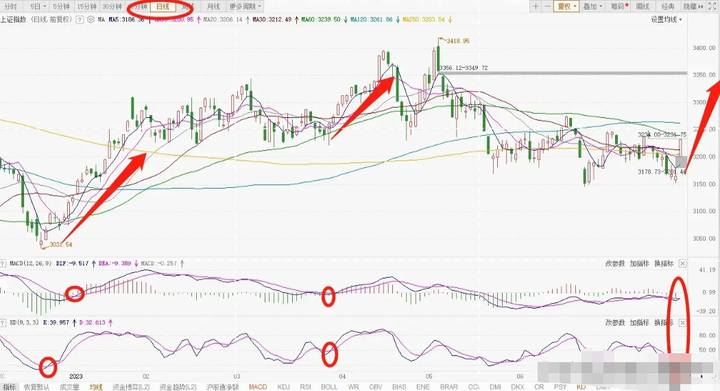Image resolution: width=720 pixels, height=391 pixels.
Task: Click 改参数 in MACD panel
Action: coord(614,263)
